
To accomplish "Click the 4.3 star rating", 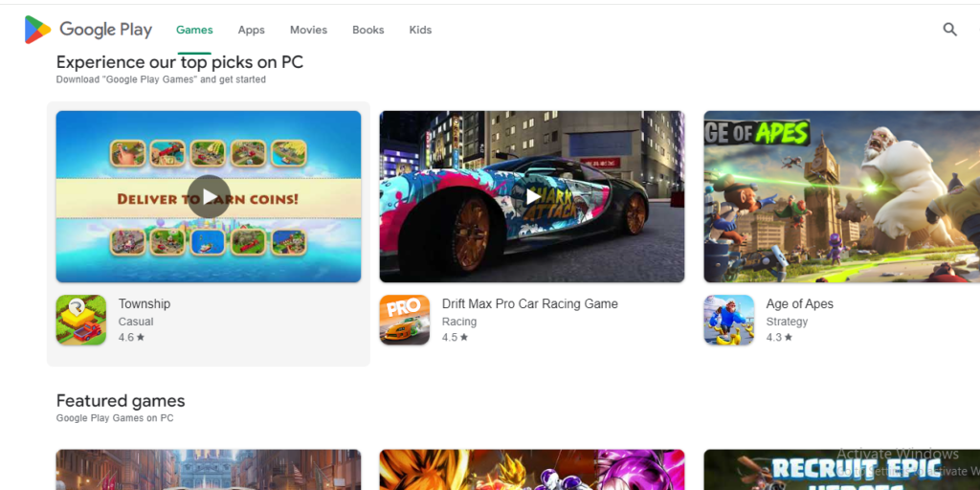I will 779,338.
